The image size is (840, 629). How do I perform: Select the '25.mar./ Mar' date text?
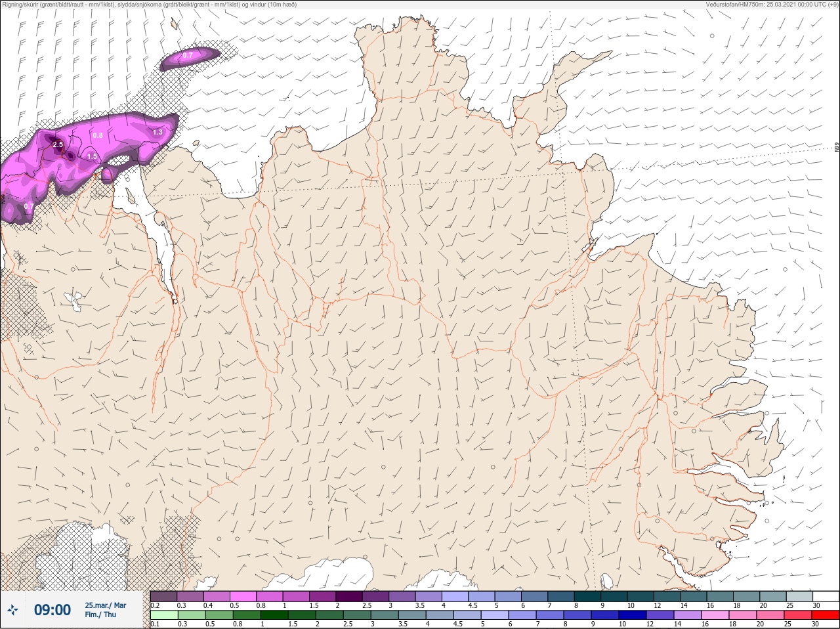pyautogui.click(x=106, y=605)
